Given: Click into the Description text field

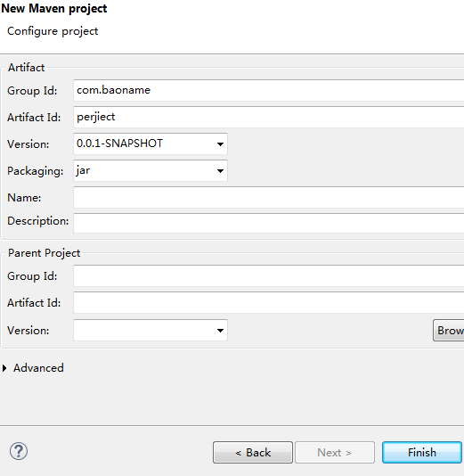Looking at the screenshot, I should click(269, 223).
